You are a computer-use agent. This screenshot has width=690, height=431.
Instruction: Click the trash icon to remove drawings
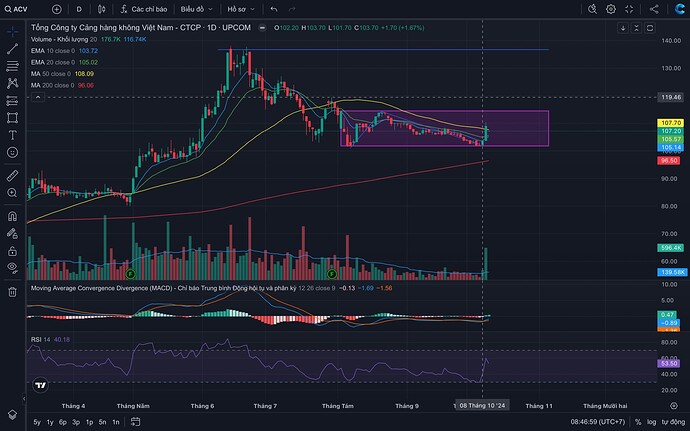click(x=12, y=291)
